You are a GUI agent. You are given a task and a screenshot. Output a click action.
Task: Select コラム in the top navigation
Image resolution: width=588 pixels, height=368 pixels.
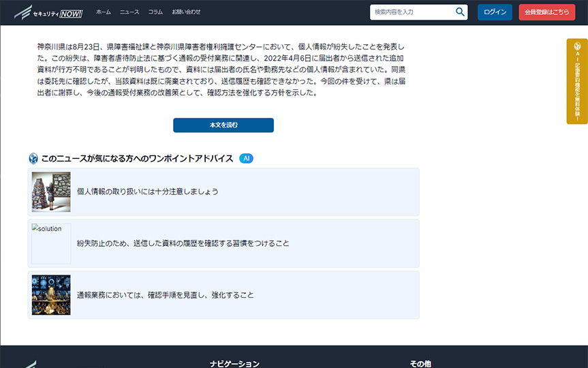(155, 12)
